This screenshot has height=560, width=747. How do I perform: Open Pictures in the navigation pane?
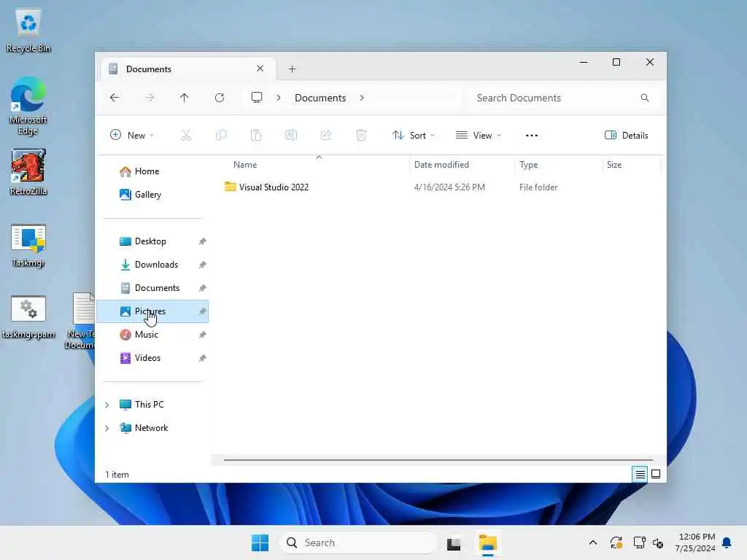coord(152,311)
